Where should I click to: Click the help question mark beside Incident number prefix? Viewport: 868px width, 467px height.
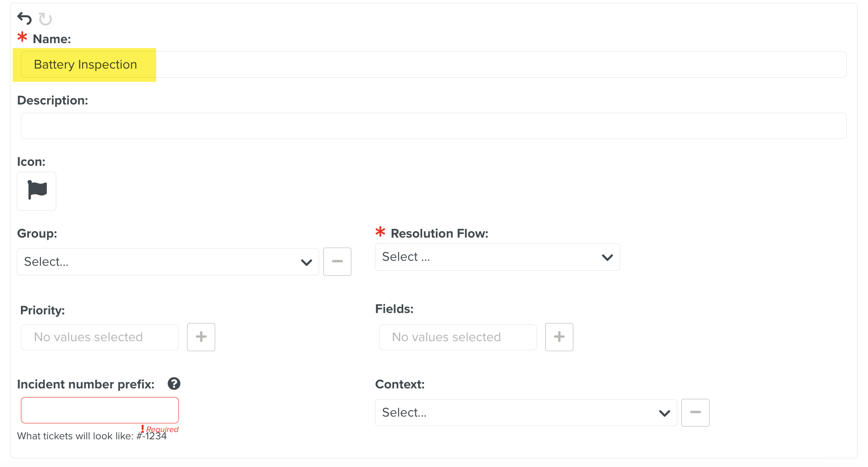(x=174, y=384)
